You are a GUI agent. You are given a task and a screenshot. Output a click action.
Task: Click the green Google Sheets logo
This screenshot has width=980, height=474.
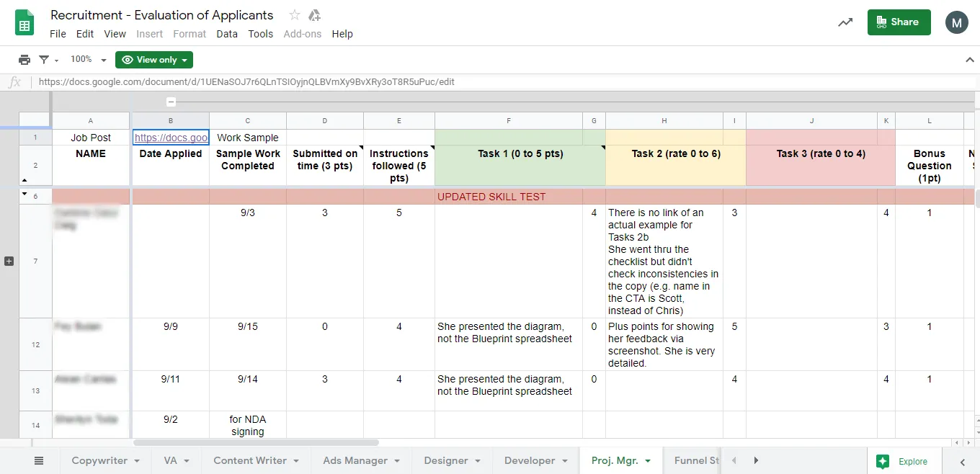(24, 22)
